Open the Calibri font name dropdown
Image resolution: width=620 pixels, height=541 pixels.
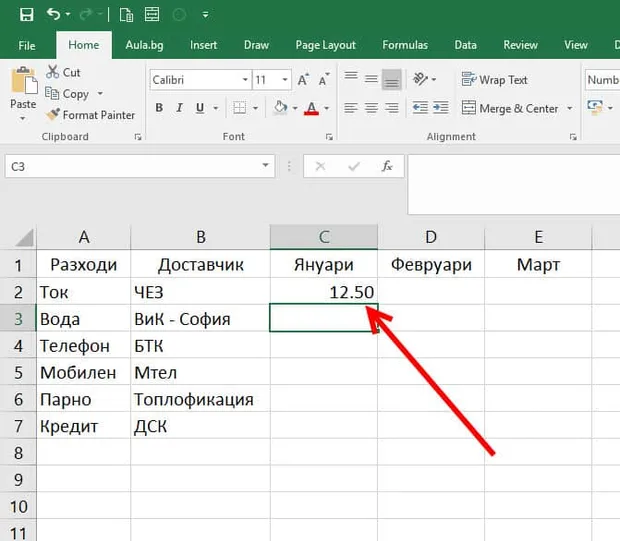click(x=245, y=80)
